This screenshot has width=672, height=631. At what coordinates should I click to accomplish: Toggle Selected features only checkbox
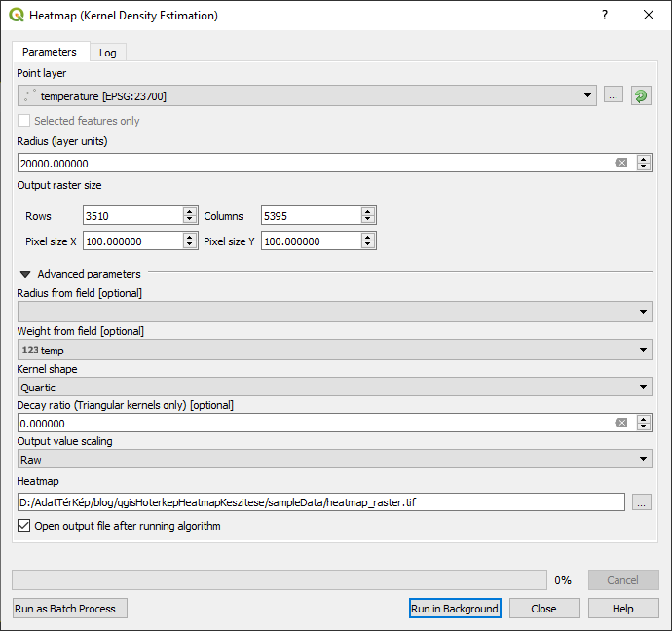point(24,121)
